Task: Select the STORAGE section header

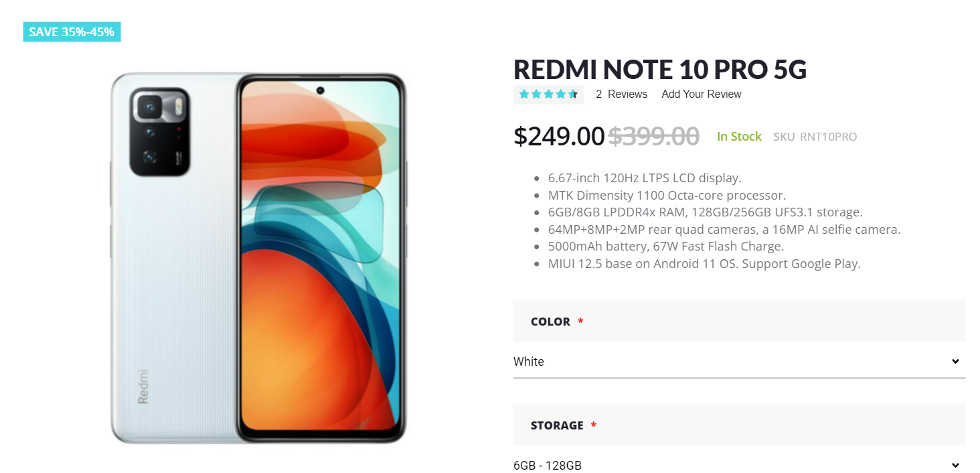Action: 557,425
